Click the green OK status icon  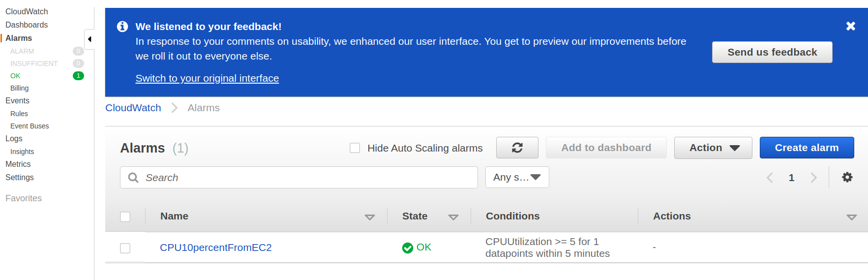click(407, 248)
